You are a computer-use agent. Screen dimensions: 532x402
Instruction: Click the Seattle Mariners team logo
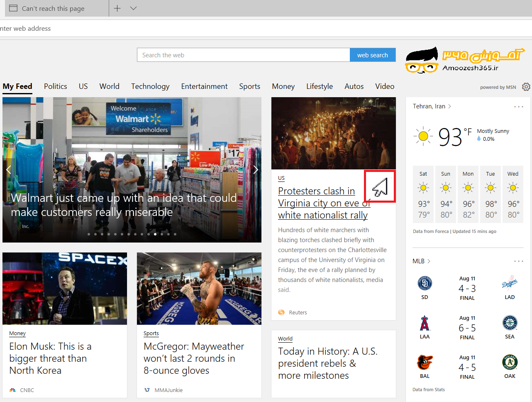coord(510,323)
